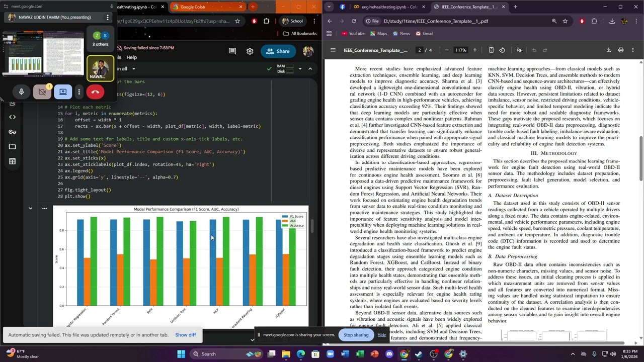Toggle camera in Meet overlay
The height and width of the screenshot is (362, 644).
click(42, 92)
